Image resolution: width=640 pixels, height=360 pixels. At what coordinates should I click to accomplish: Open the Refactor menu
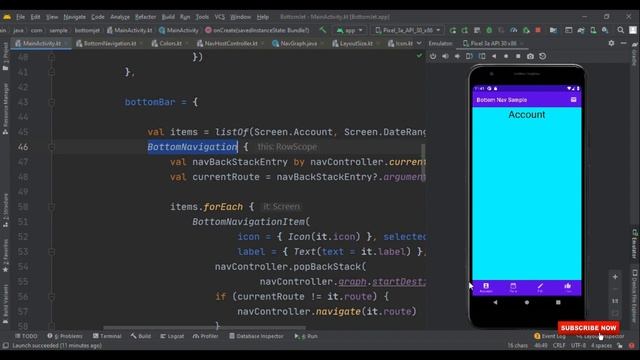(x=145, y=17)
